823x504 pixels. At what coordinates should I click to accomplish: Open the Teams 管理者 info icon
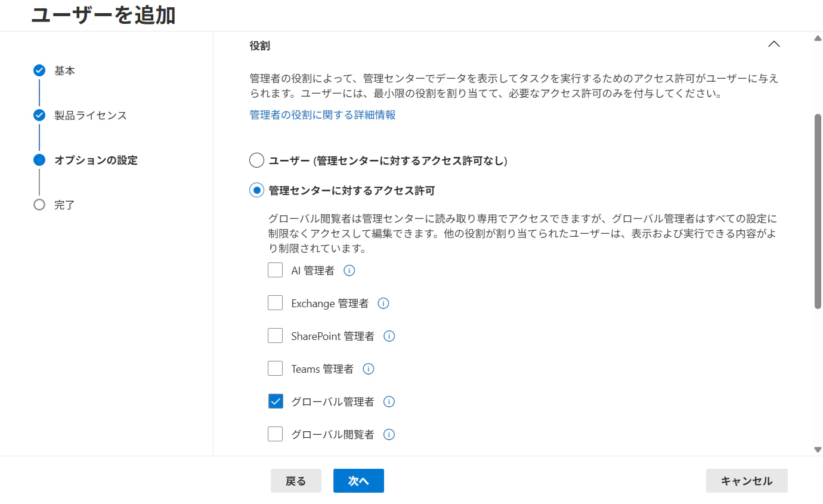pyautogui.click(x=368, y=369)
